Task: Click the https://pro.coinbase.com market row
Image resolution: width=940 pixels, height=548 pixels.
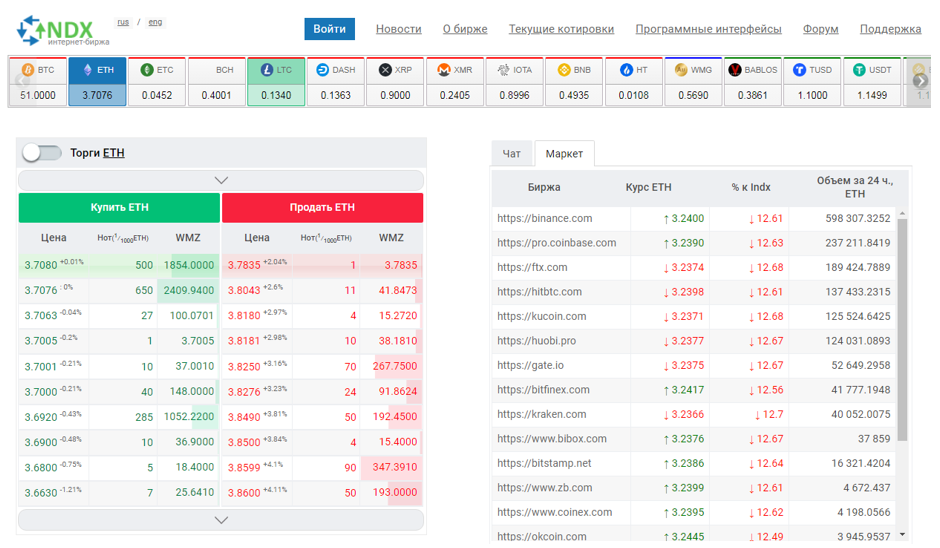Action: 694,243
